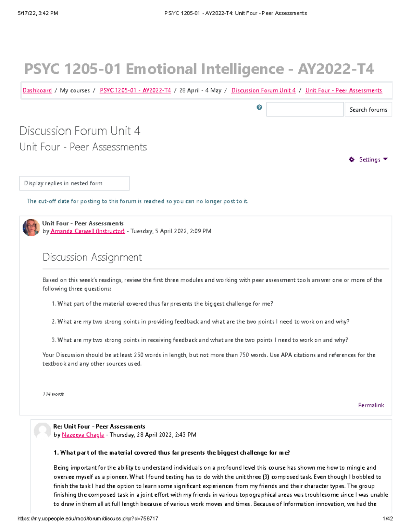Open Nazeeya Chagla's profile link
Screen dimensions: 411x532
click(x=83, y=434)
